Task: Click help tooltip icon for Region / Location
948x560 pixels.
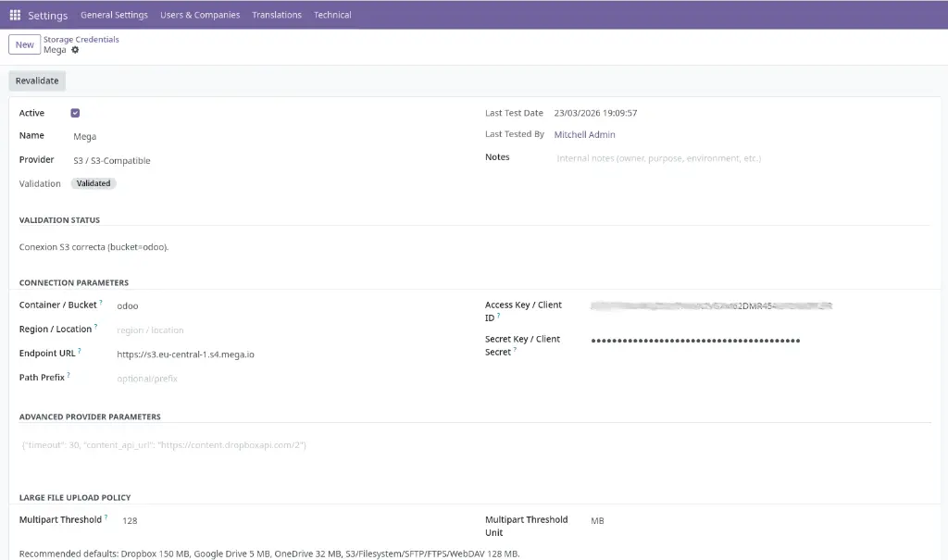Action: (95, 327)
